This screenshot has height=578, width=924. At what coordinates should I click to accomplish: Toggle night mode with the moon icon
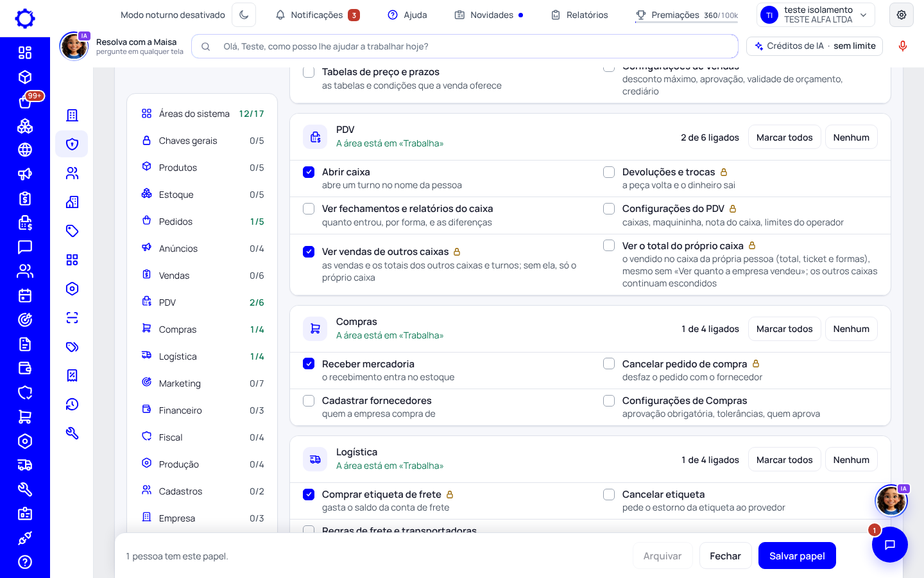pyautogui.click(x=244, y=15)
